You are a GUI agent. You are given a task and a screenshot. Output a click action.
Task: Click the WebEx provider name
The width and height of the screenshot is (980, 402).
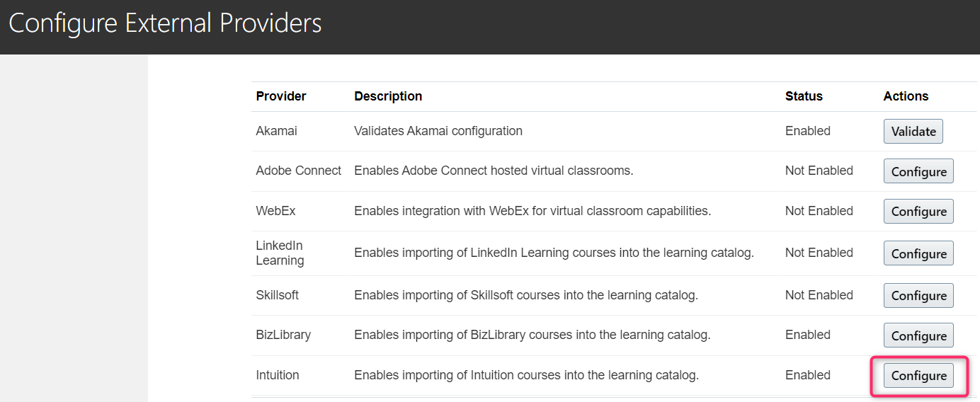pyautogui.click(x=275, y=211)
